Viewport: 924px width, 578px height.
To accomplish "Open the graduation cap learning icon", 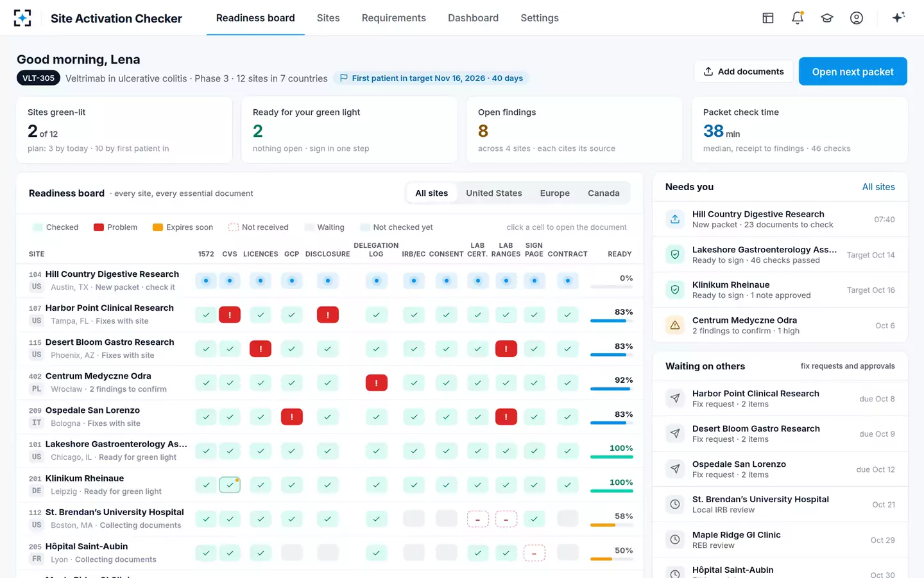I will (827, 18).
